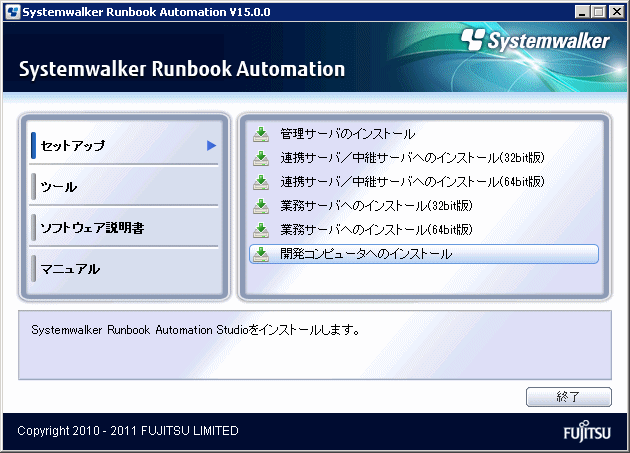630x453 pixels.
Task: Open the マニュアル section
Action: coord(124,269)
